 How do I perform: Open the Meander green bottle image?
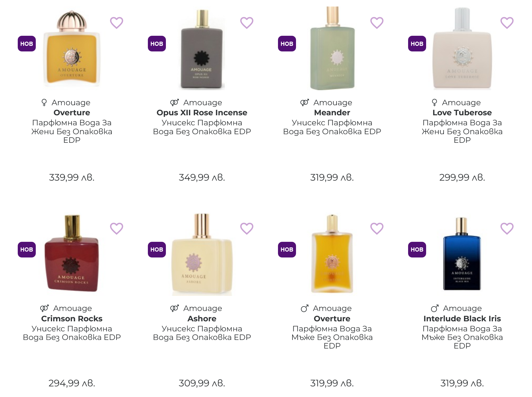click(332, 50)
